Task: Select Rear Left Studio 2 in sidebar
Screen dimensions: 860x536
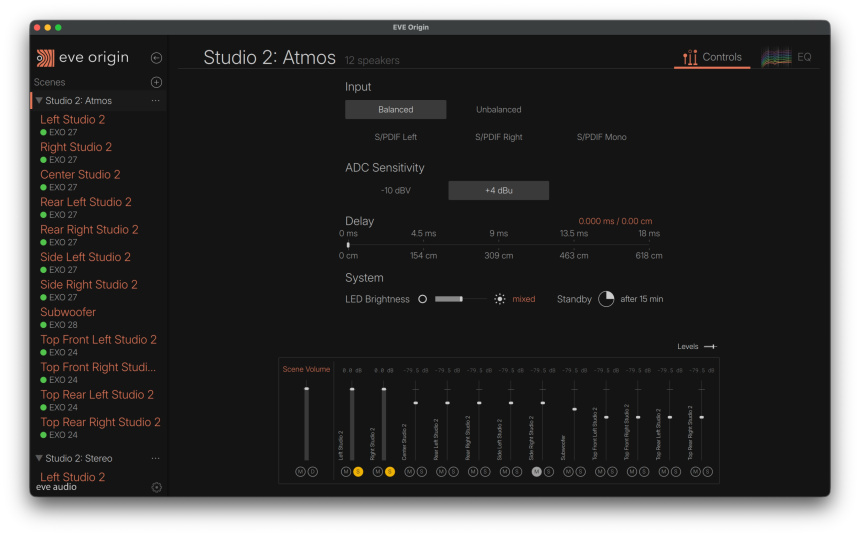Action: point(86,202)
